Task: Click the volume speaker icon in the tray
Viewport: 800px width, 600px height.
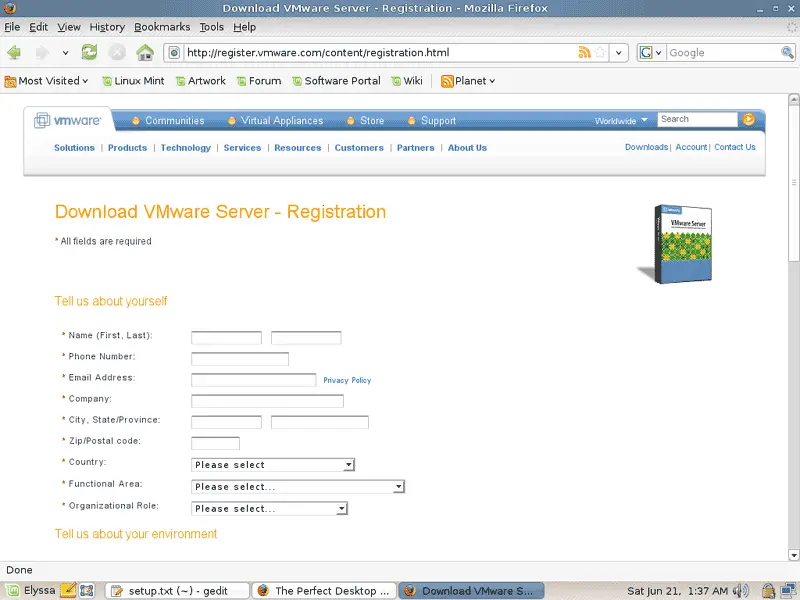Action: (x=741, y=591)
